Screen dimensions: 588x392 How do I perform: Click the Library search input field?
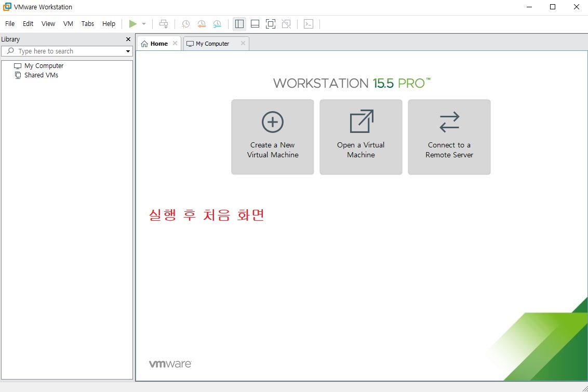pyautogui.click(x=67, y=51)
